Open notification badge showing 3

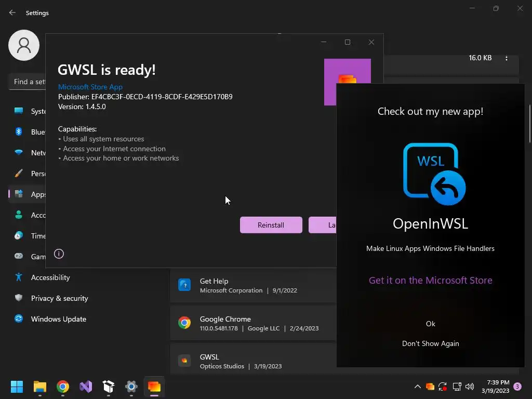point(518,387)
